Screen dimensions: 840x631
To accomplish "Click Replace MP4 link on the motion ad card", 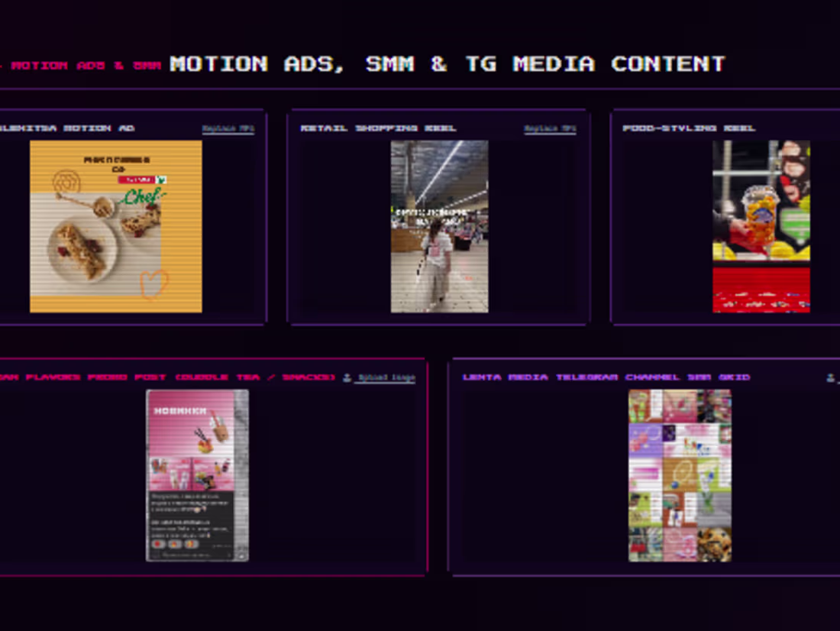I will coord(228,128).
